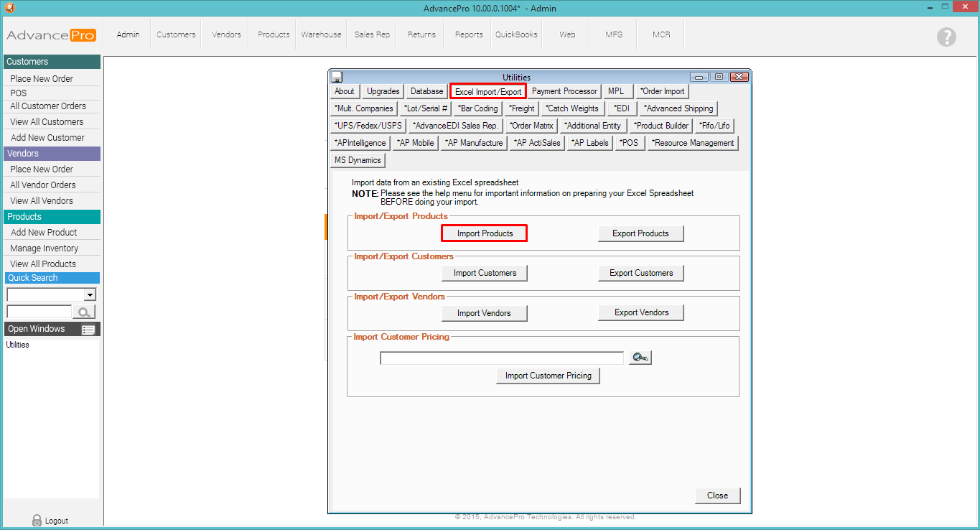The image size is (980, 530).
Task: Open Manage Inventory in the sidebar
Action: [45, 248]
